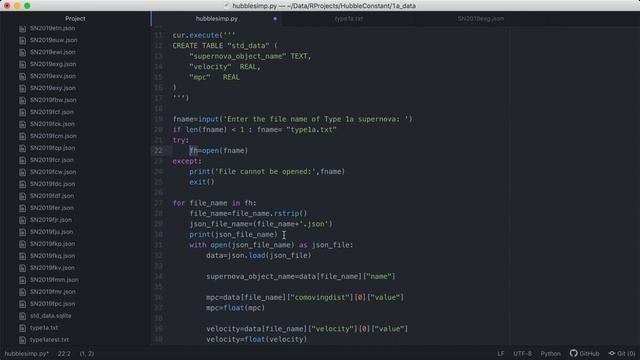The image size is (640, 360).
Task: Click the 'exit()' code line
Action: click(202, 182)
